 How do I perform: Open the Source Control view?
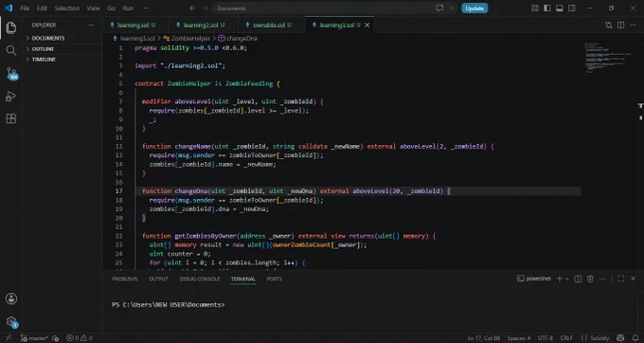[11, 74]
